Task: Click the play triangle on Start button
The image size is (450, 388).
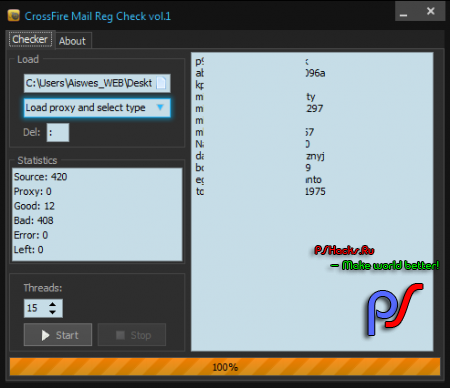Action: [45, 335]
